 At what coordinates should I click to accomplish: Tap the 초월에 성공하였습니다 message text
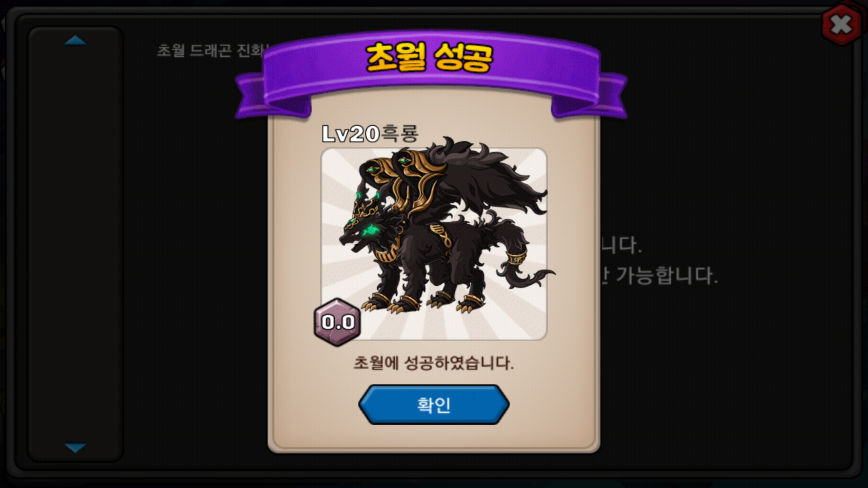434,363
